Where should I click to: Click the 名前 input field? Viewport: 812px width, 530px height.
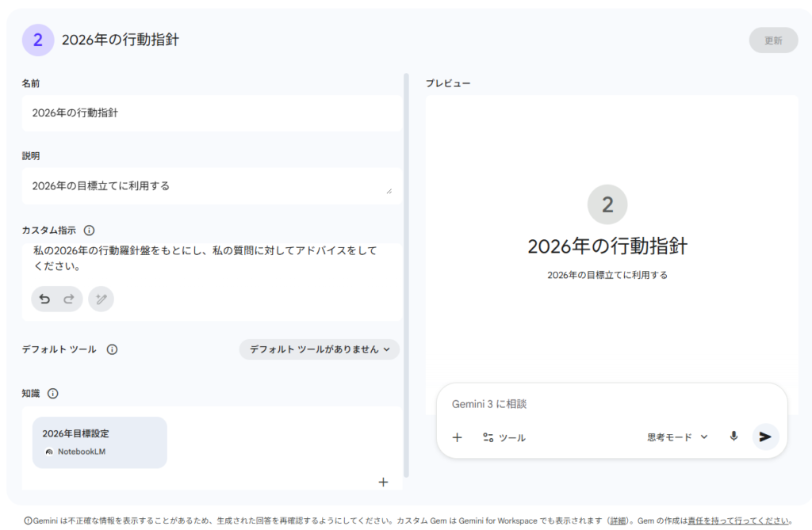(211, 113)
